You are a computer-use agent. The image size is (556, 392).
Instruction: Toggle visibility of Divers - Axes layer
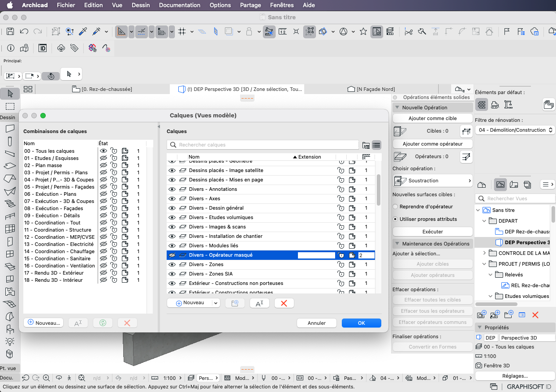[172, 198]
